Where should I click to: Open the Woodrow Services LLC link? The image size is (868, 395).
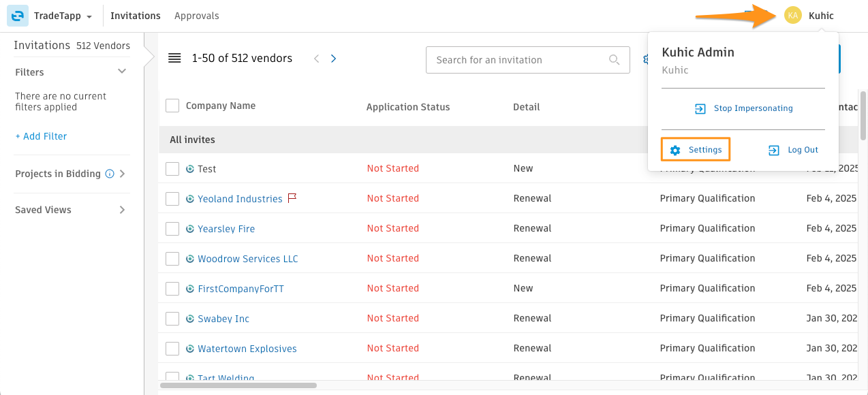click(x=248, y=259)
